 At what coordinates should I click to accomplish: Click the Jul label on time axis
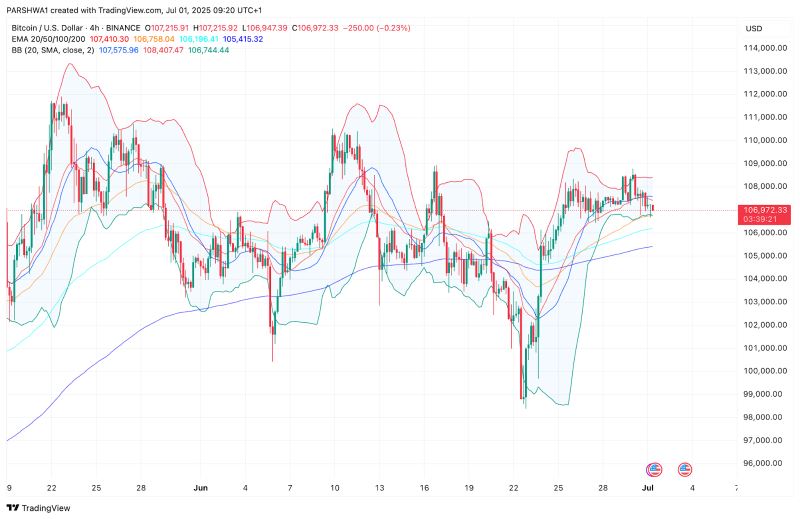tap(649, 489)
